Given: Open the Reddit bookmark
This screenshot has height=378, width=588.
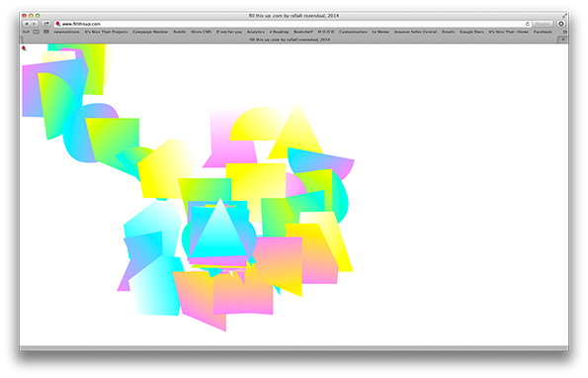Looking at the screenshot, I should pos(179,32).
